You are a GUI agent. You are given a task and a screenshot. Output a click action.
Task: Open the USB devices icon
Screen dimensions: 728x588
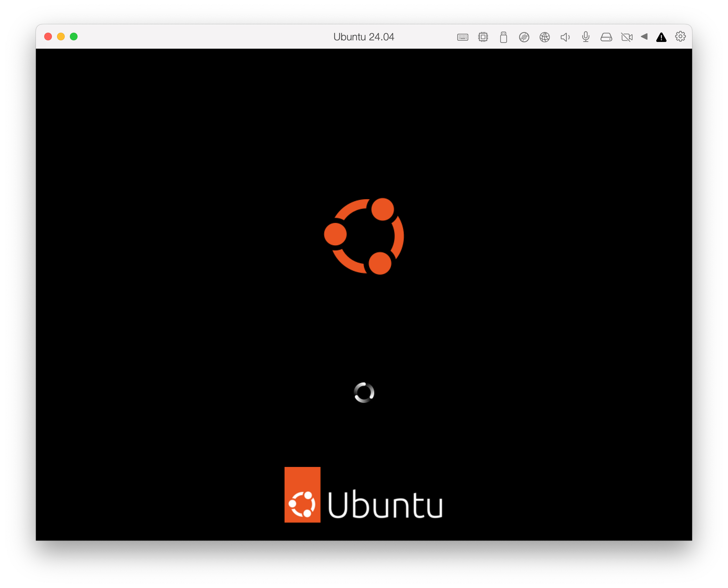(504, 37)
